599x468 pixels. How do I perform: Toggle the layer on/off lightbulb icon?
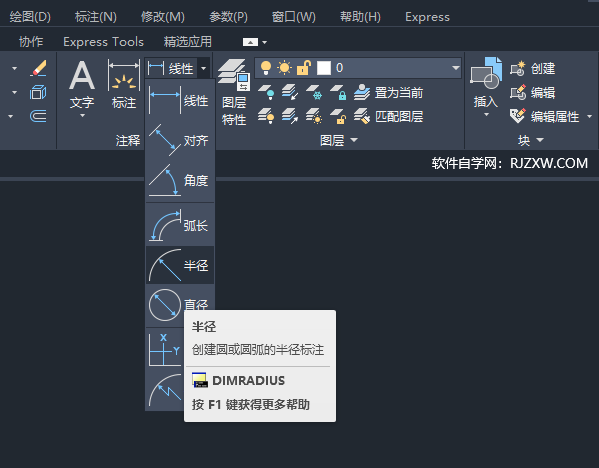(x=266, y=68)
